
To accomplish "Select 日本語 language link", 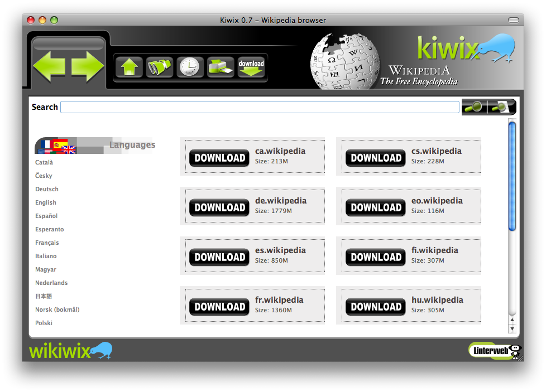I will [44, 296].
